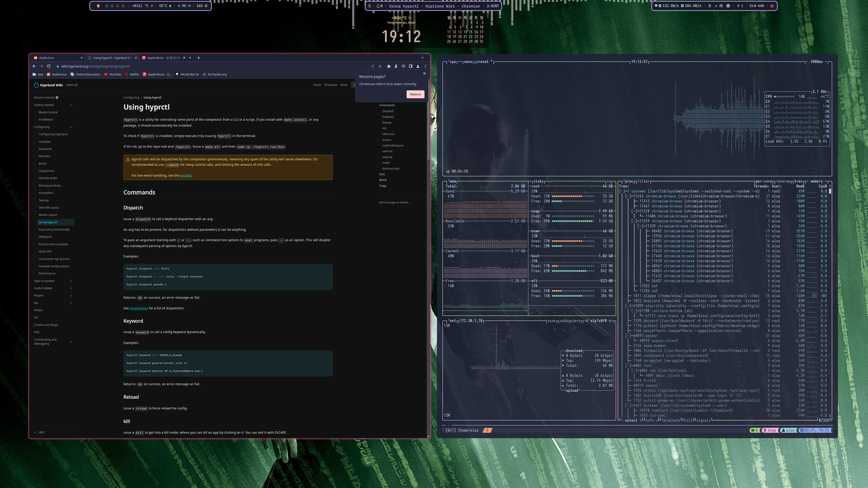Viewport: 868px width, 488px height.
Task: Open the elsa bookmarks folder
Action: [38, 74]
